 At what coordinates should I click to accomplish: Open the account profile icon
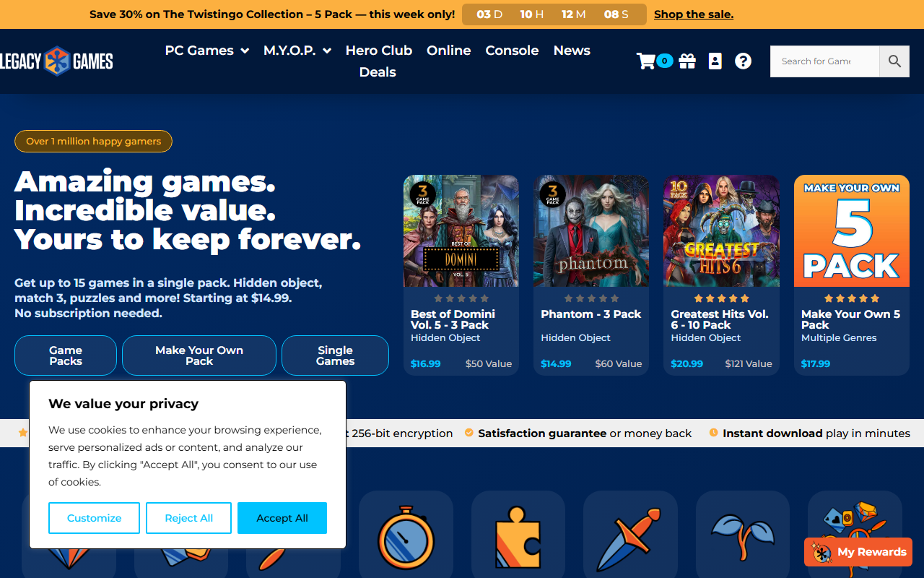(715, 61)
